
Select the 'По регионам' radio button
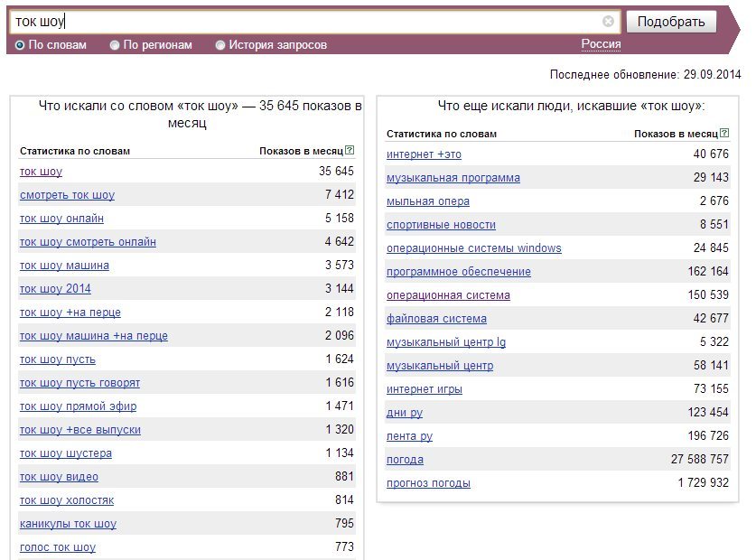coord(115,45)
